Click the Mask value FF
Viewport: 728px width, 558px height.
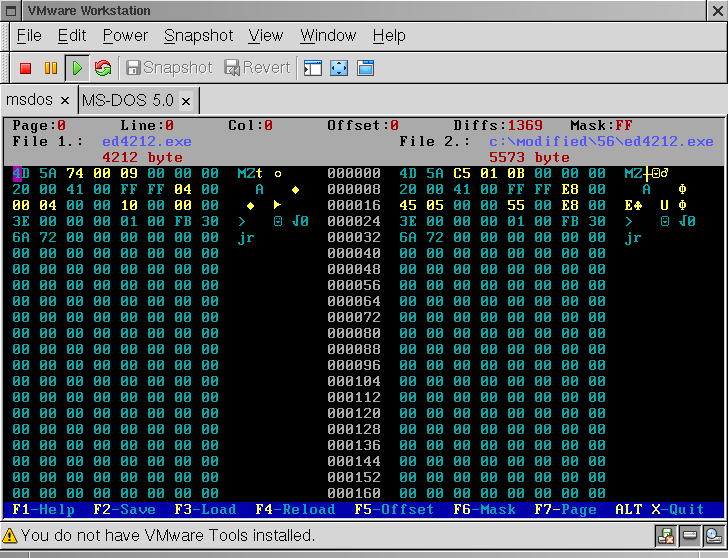point(624,125)
